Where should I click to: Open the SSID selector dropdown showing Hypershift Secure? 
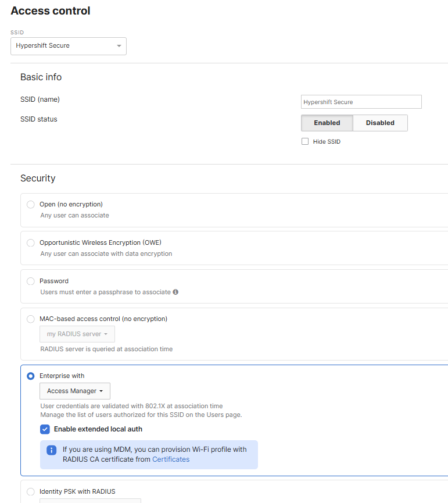tap(68, 46)
